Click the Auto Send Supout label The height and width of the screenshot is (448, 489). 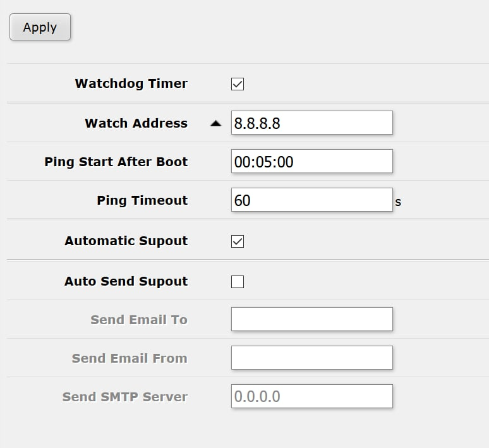click(126, 281)
